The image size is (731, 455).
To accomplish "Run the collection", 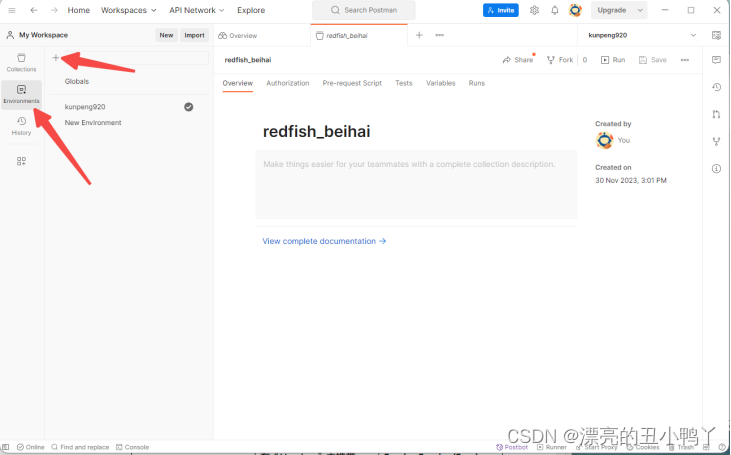I will (x=613, y=60).
